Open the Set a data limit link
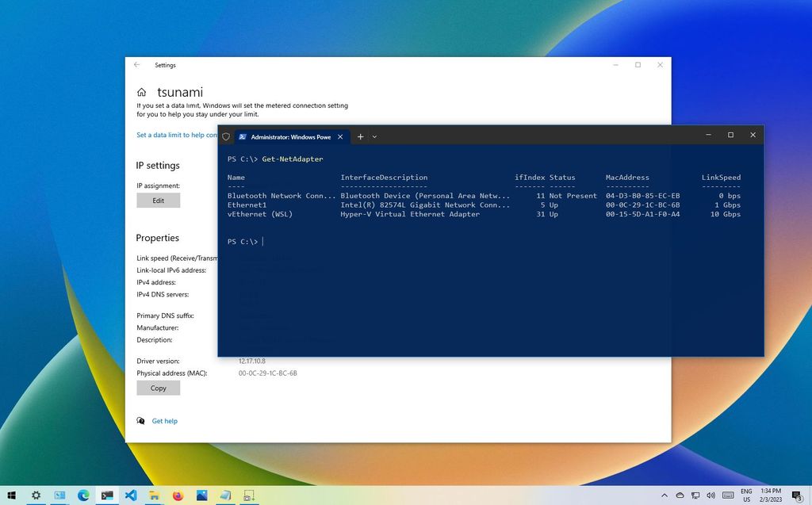Viewport: 812px width, 505px height. 176,135
